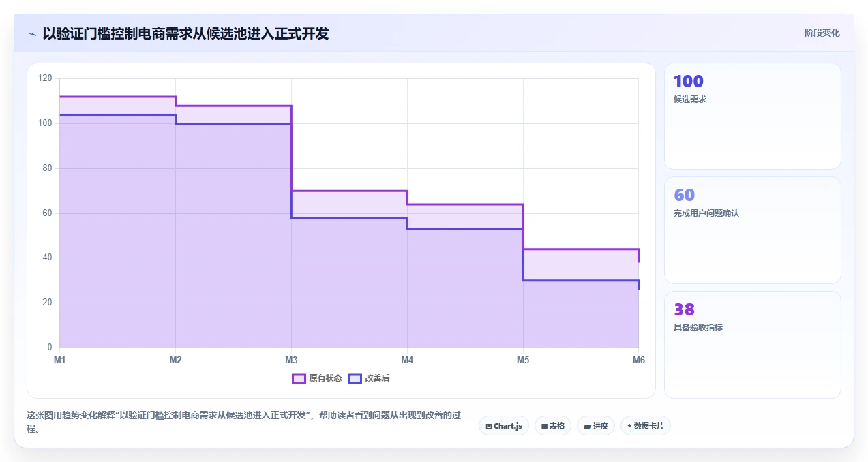Click the 表格 tag chip
868x462 pixels.
(553, 426)
